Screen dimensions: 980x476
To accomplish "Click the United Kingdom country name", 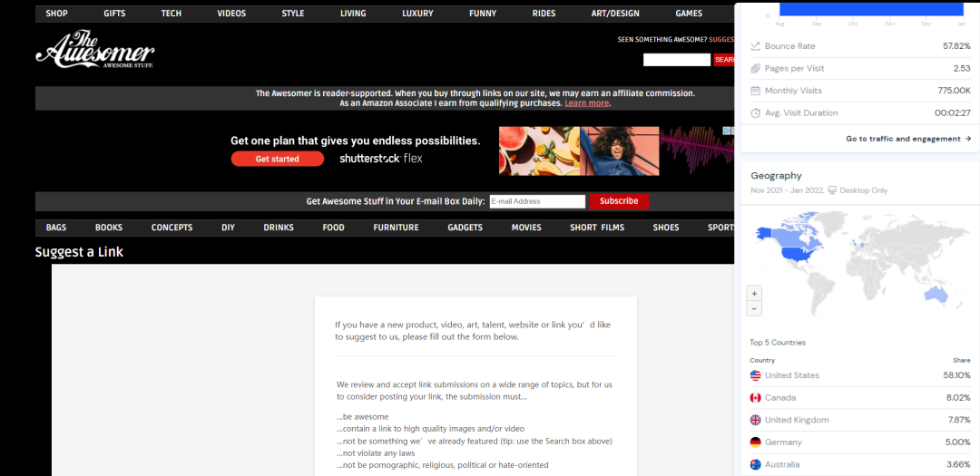I will click(797, 420).
